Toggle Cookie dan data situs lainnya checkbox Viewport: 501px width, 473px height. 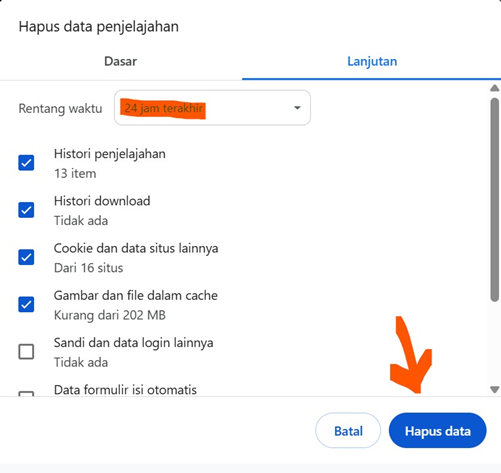pyautogui.click(x=26, y=257)
